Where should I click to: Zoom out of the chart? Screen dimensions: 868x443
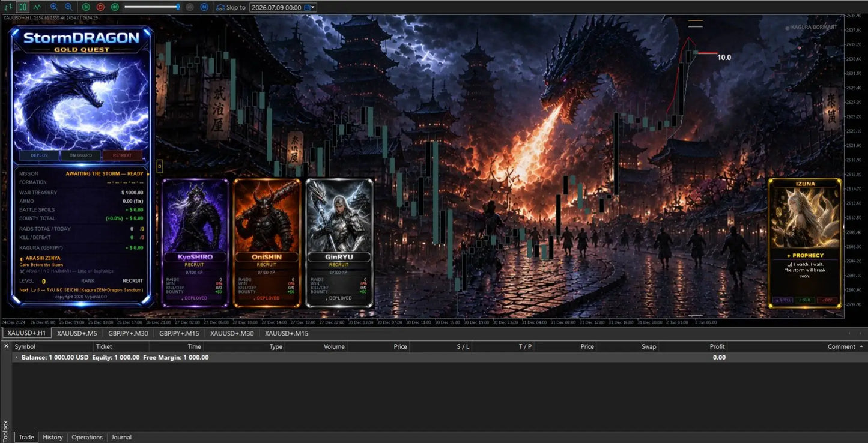68,7
